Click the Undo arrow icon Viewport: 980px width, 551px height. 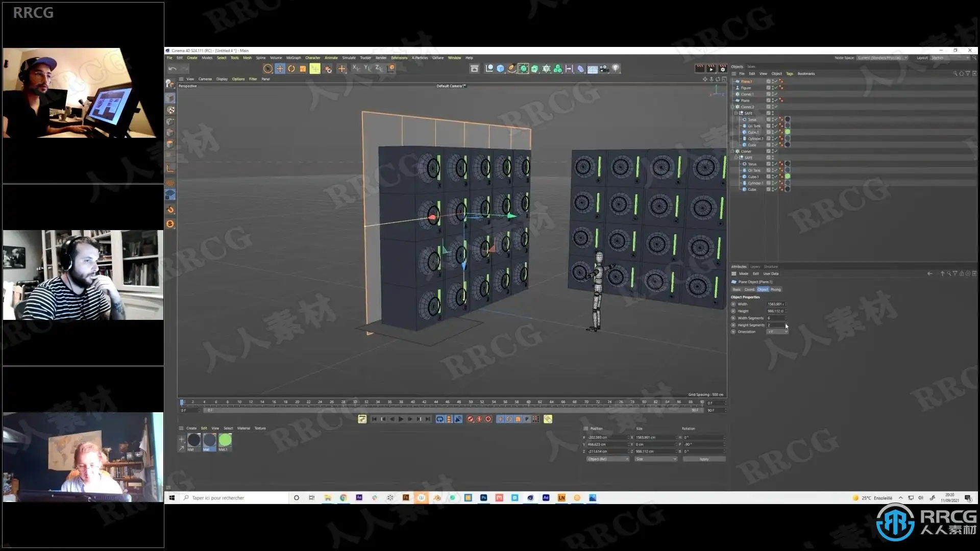pyautogui.click(x=173, y=68)
